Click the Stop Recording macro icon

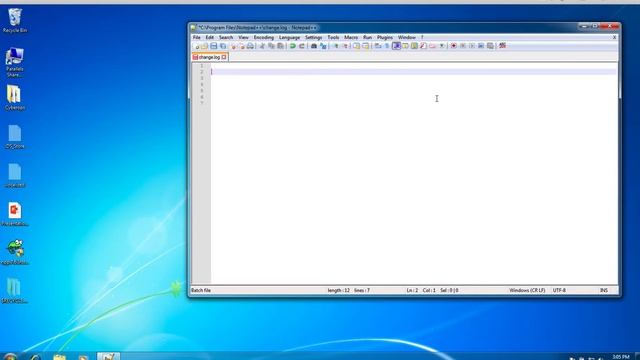tap(463, 46)
